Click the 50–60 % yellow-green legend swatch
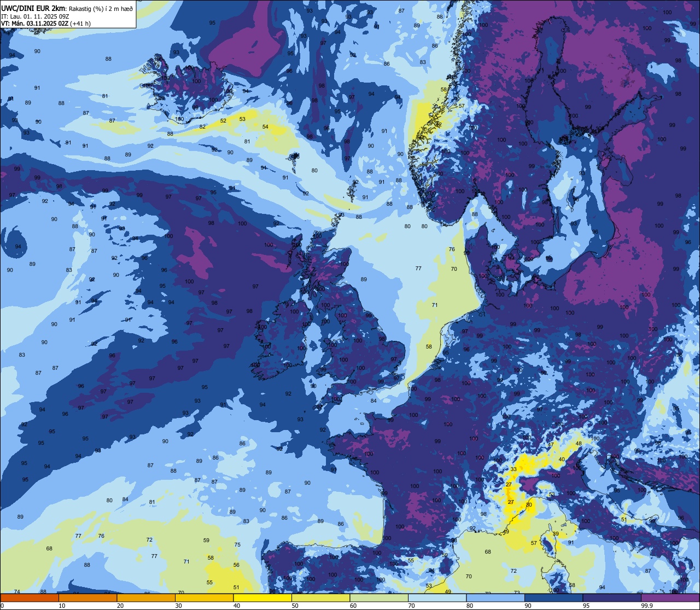The width and height of the screenshot is (700, 610). (x=320, y=597)
